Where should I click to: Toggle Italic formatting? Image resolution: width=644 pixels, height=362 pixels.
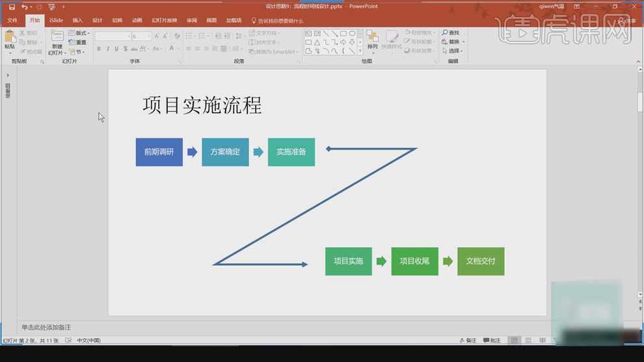pyautogui.click(x=107, y=49)
